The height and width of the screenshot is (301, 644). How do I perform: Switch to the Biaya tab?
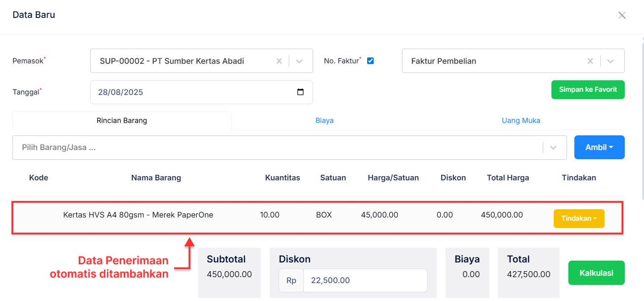[x=325, y=120]
